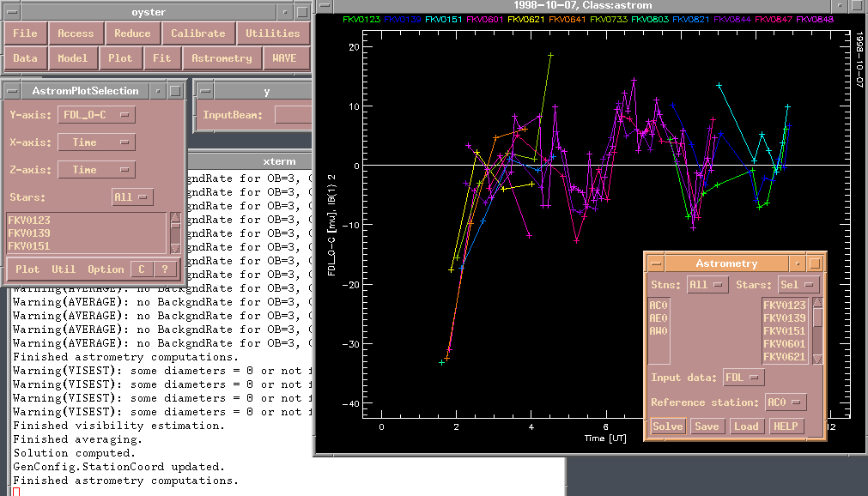Click the Solve button in Astrometry

tap(667, 426)
